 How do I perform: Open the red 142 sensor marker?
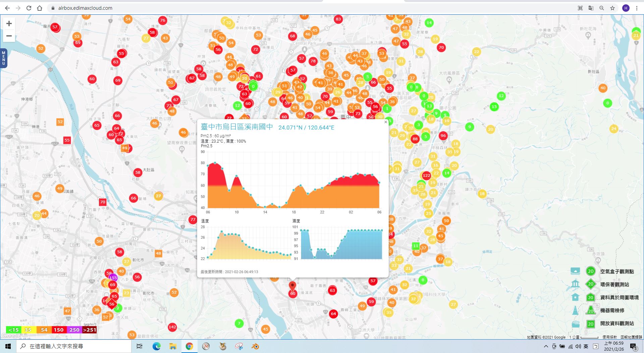pos(172,327)
